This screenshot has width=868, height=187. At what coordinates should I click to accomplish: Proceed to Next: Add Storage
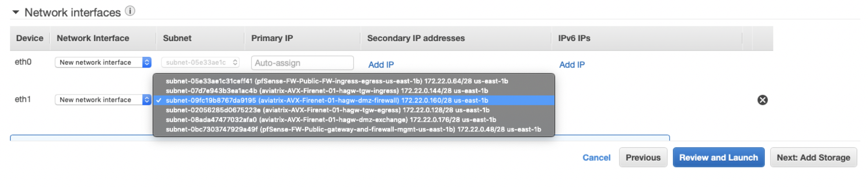pos(813,158)
